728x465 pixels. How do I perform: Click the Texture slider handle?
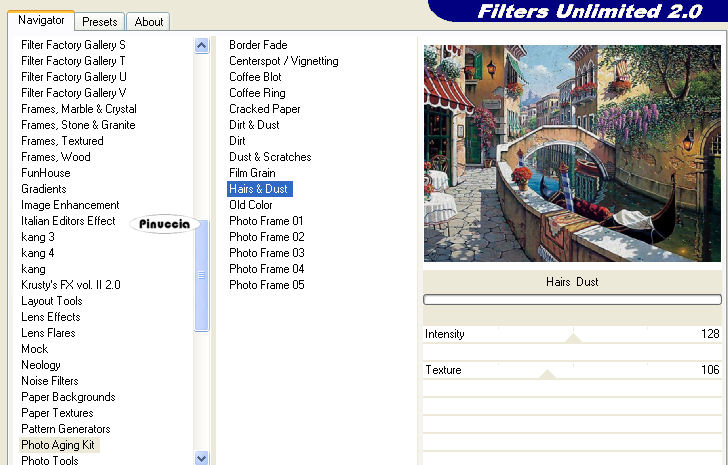(547, 374)
